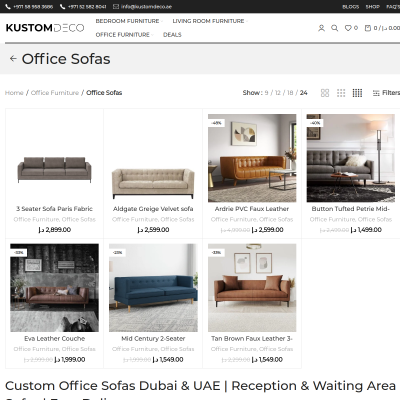Viewport: 400px width, 400px height.
Task: Open Tan Brown Faux Leather sofa image
Action: tap(252, 288)
